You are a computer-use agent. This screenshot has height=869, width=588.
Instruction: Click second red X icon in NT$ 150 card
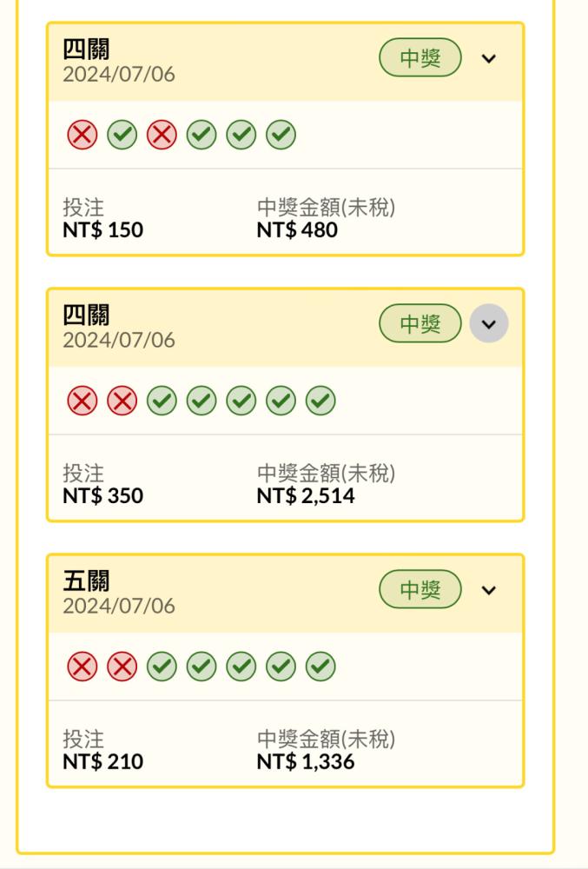click(x=162, y=135)
